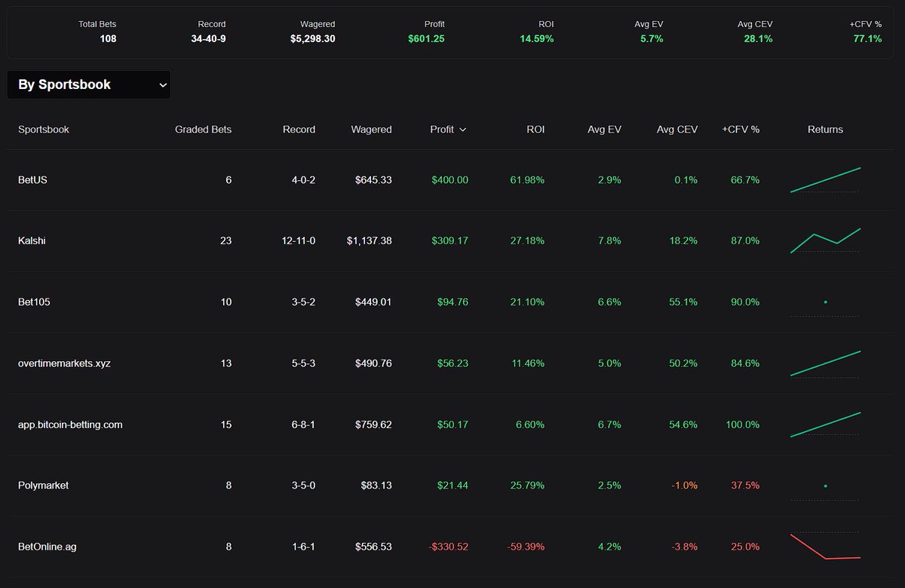Screen dimensions: 905x588
Task: Click the Polymarket Avg CEV -1.0%
Action: (685, 485)
